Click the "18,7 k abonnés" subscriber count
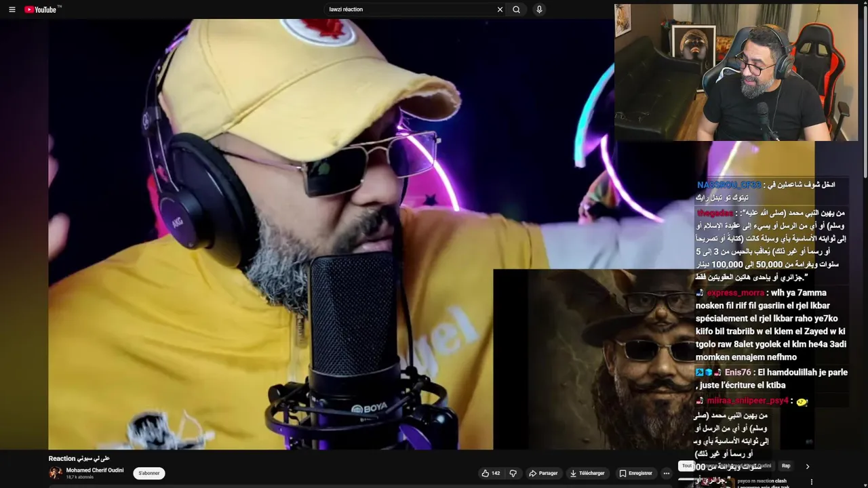This screenshot has width=868, height=488. click(80, 477)
